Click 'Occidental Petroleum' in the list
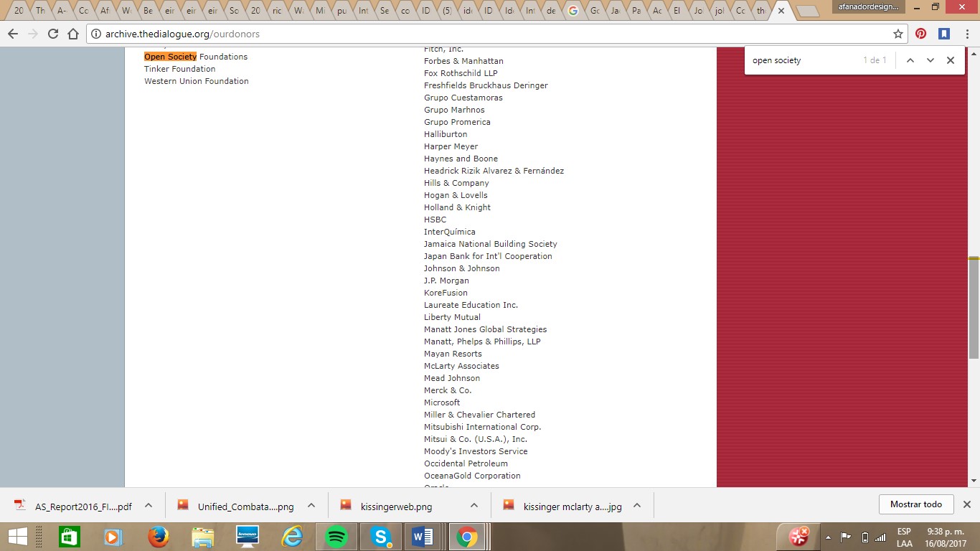 (466, 463)
